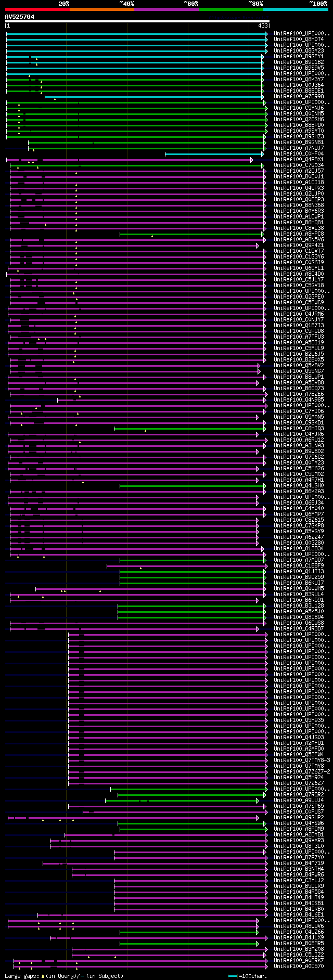
Task: Select the label UniRef100_C0HF04
Action: click(299, 153)
